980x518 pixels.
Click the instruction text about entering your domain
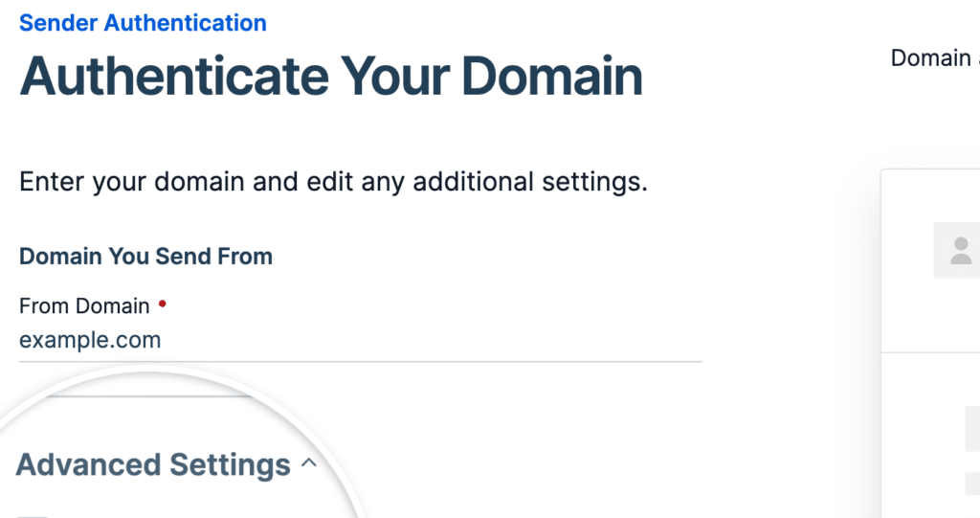point(334,182)
